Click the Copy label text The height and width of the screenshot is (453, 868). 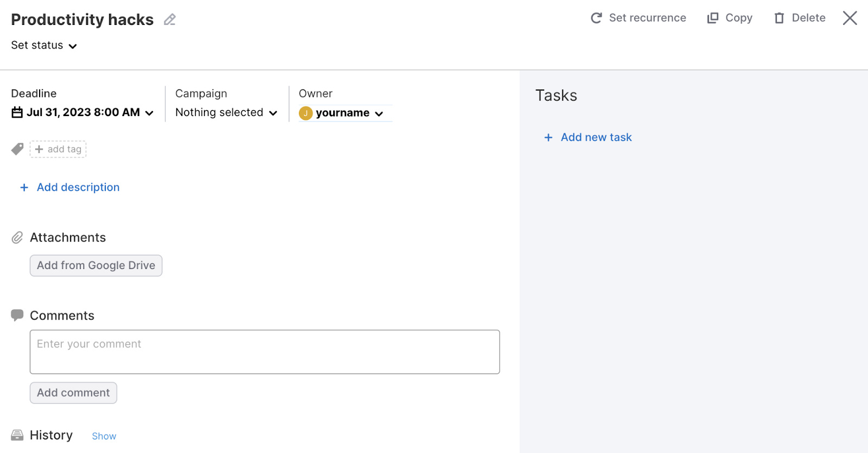[739, 18]
